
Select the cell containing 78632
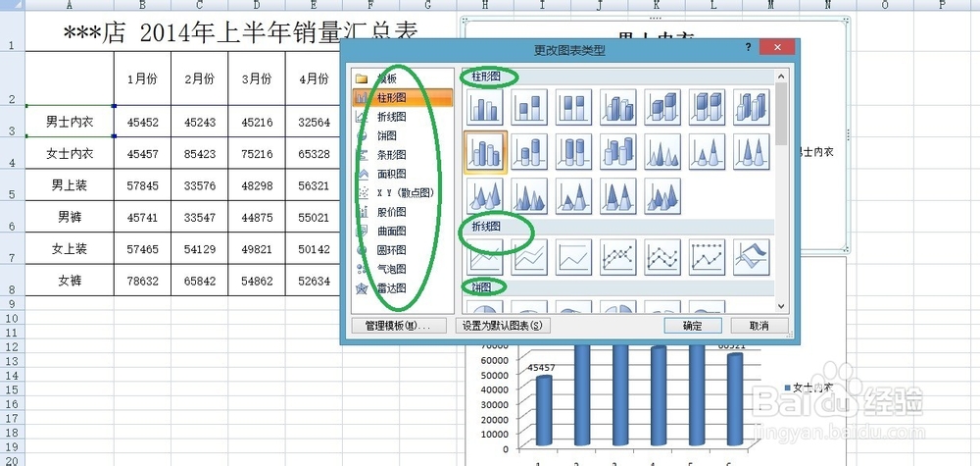click(142, 281)
